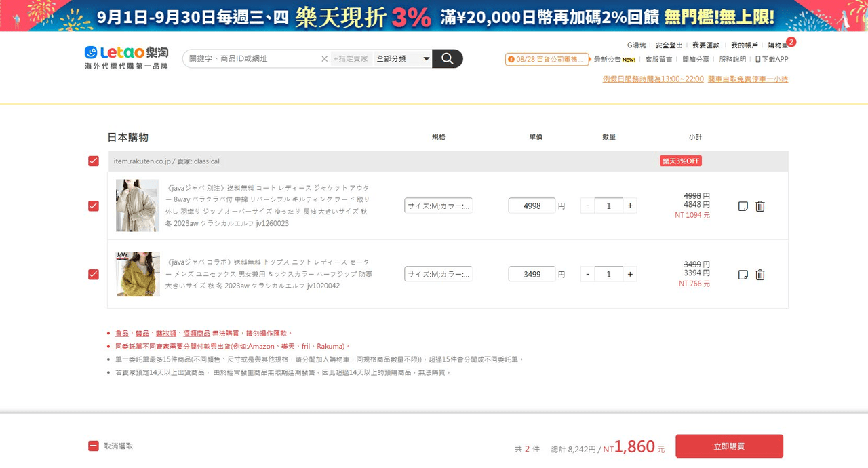Screen dimensions: 868x468
Task: Increase quantity of the 3499 yen sweater
Action: point(630,274)
